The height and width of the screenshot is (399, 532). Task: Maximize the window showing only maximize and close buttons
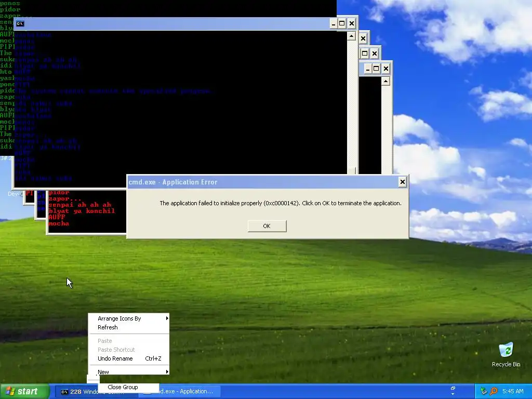(x=365, y=54)
